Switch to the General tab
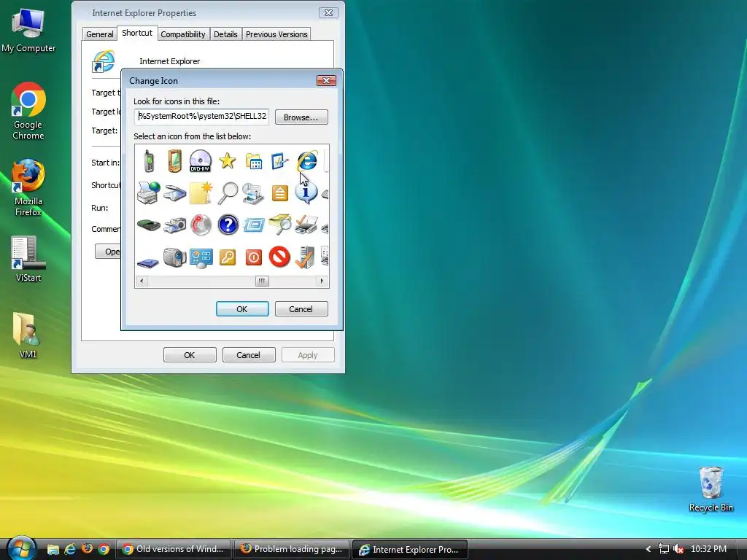This screenshot has height=560, width=747. coord(99,34)
